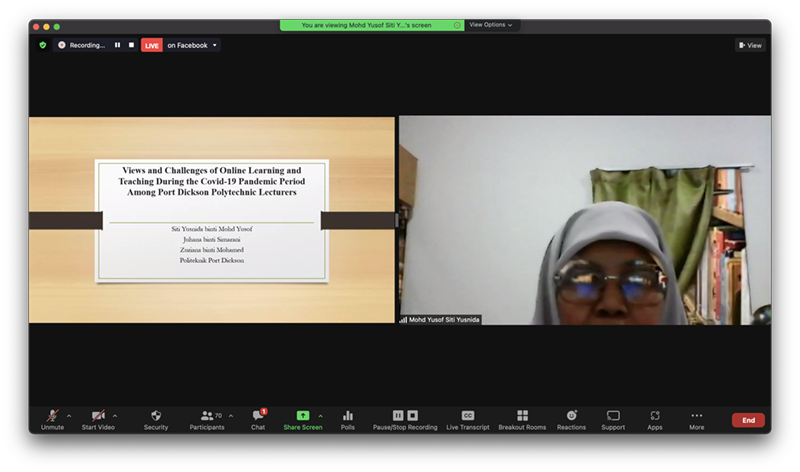Start the video camera

97,415
